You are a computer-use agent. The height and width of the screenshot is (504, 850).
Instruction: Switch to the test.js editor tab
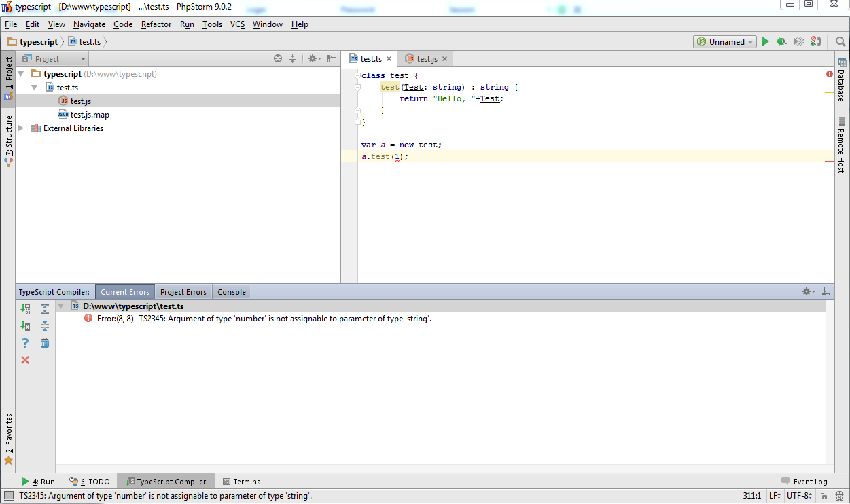click(427, 59)
